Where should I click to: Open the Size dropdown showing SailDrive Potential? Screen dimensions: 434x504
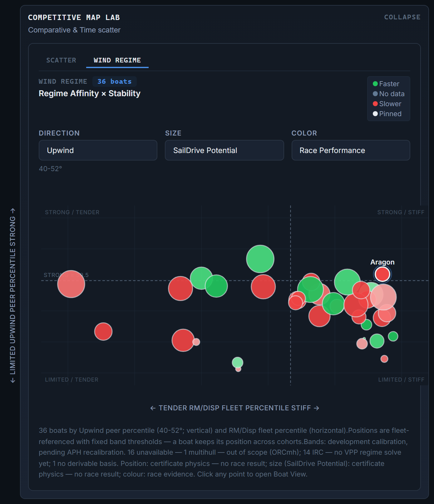pyautogui.click(x=224, y=150)
